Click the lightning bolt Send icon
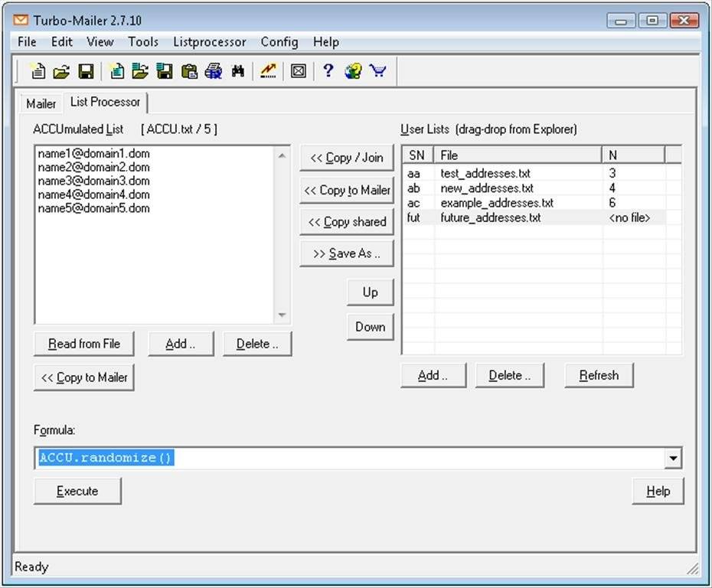The width and height of the screenshot is (712, 588). point(269,71)
